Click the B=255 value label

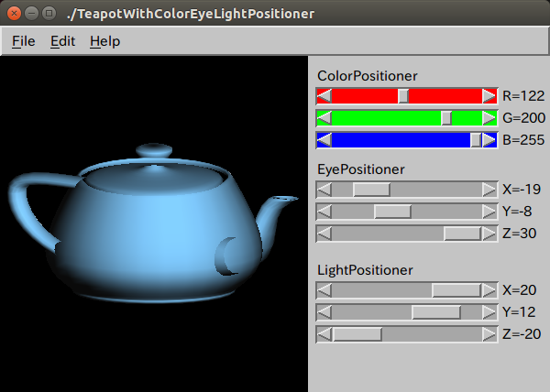pyautogui.click(x=523, y=140)
